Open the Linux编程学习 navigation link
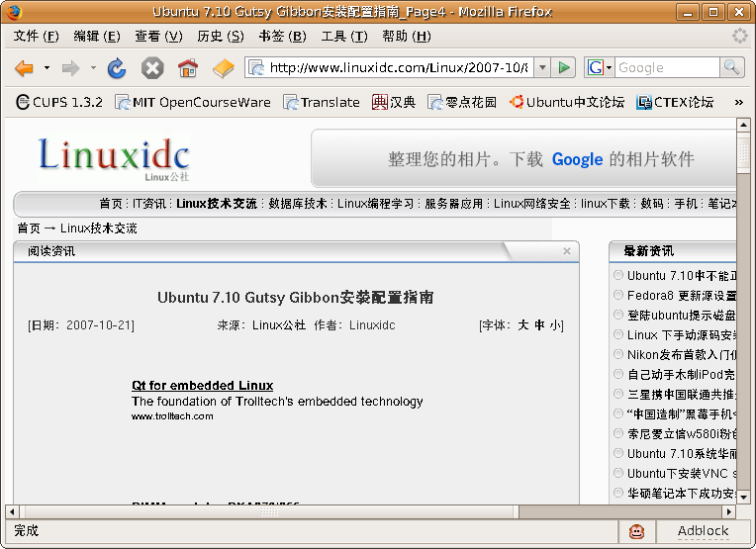 point(376,204)
